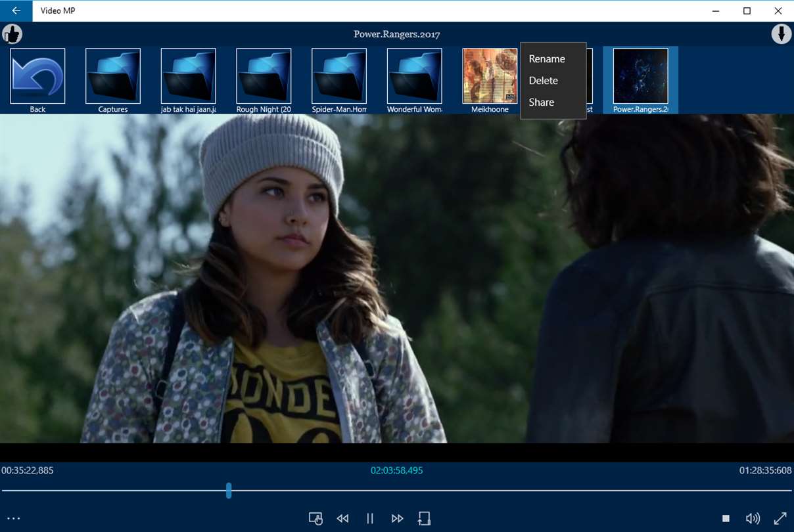This screenshot has width=794, height=532.
Task: Open the Back folder navigation thumbnail
Action: [x=37, y=80]
